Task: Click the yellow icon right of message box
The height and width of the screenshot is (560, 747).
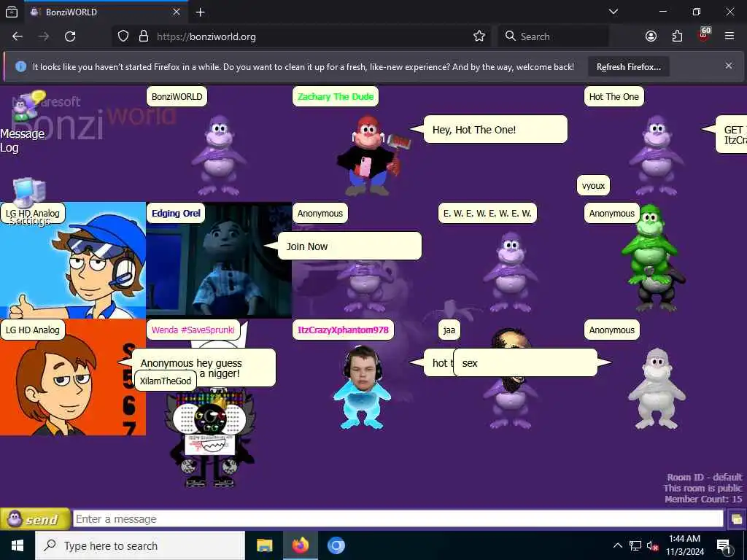Action: 737,519
